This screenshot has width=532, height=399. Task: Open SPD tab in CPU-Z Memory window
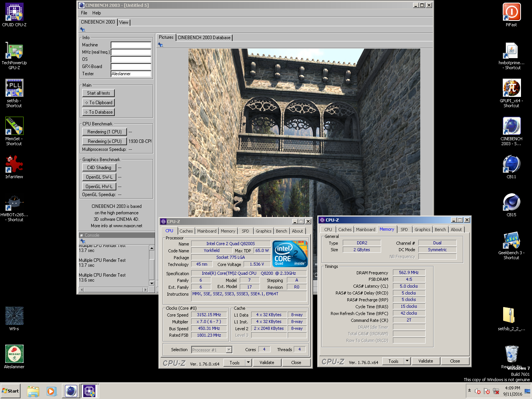[404, 230]
